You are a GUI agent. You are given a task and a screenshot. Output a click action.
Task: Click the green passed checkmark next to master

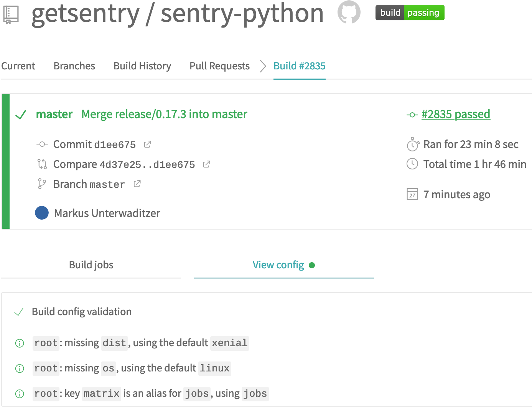[x=20, y=115]
